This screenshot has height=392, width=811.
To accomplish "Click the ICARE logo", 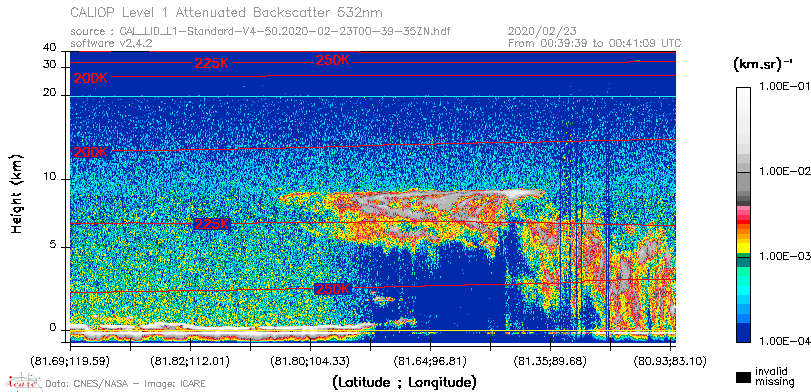I will point(23,382).
